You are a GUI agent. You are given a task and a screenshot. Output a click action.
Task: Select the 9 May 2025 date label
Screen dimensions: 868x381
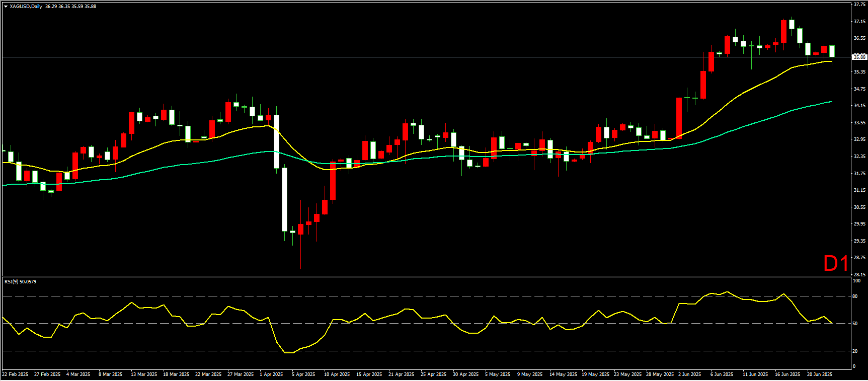tap(530, 374)
